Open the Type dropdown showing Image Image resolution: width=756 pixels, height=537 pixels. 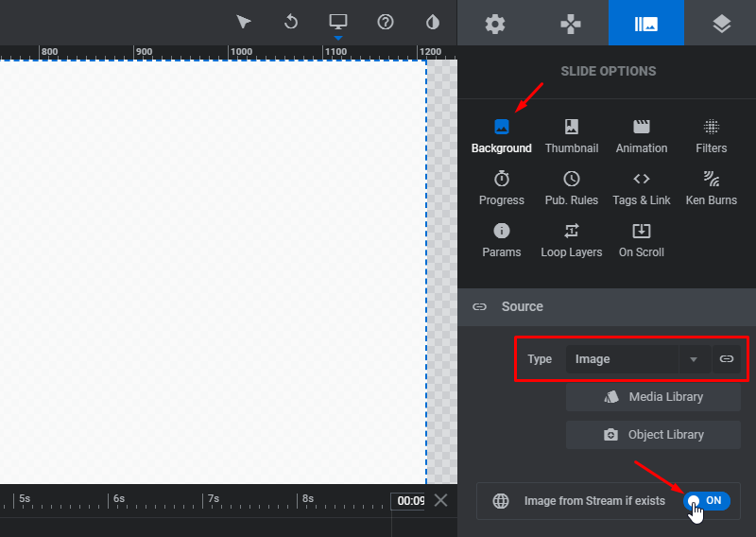point(638,359)
